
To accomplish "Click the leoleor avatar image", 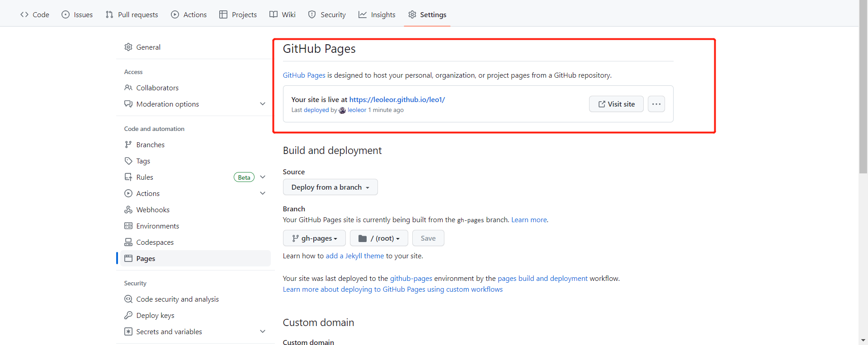I will pos(342,110).
